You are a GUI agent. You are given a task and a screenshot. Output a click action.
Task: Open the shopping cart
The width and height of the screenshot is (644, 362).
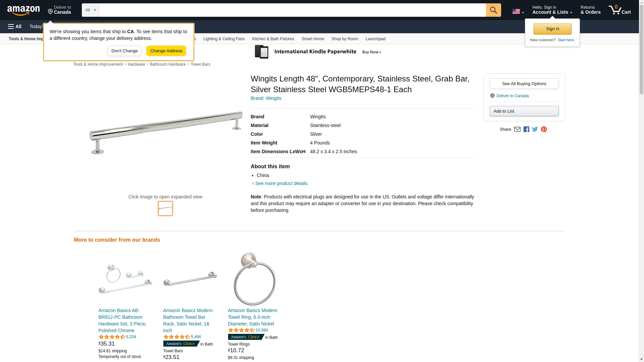(x=620, y=10)
